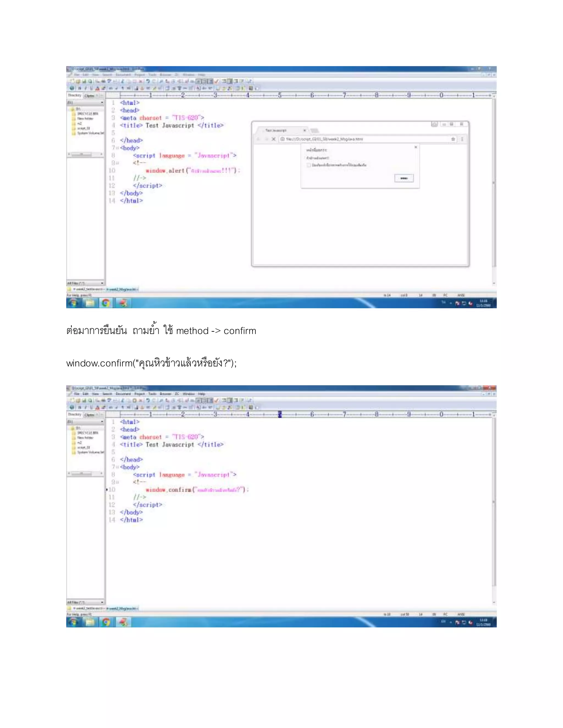The height and width of the screenshot is (728, 563).
Task: Close the alert dialog with its X
Action: coord(416,147)
